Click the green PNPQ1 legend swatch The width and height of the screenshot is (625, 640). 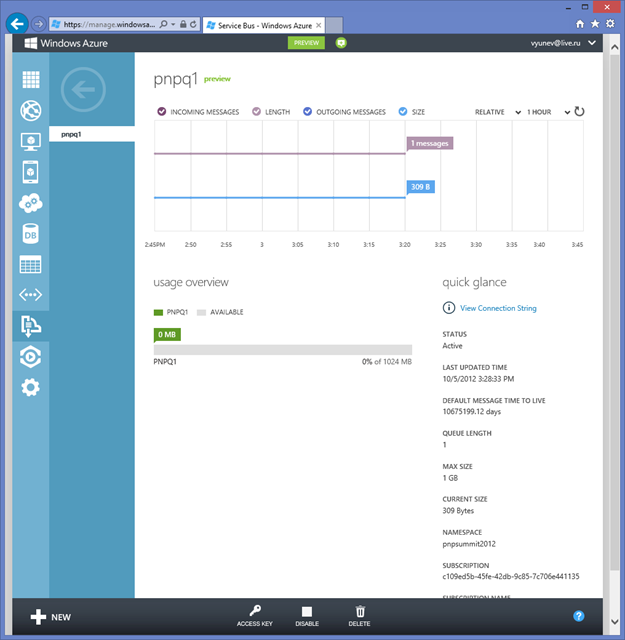pos(158,313)
